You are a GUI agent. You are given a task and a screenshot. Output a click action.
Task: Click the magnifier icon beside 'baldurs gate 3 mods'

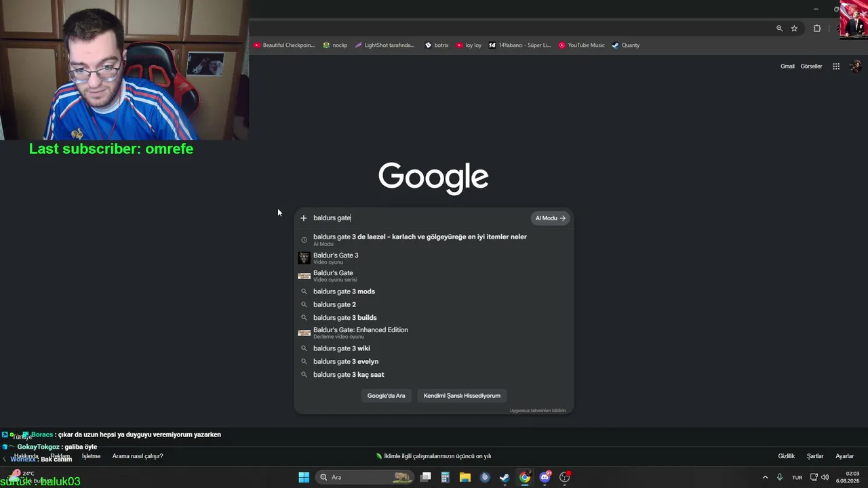click(304, 291)
